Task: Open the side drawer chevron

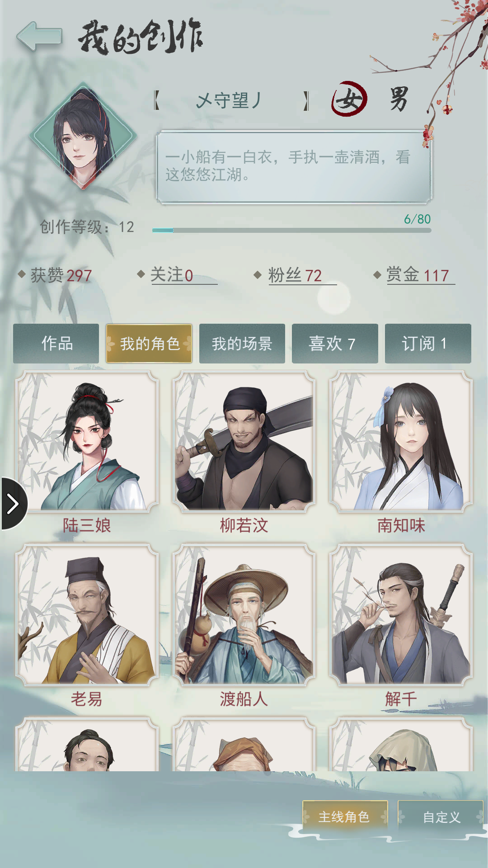Action: pos(14,503)
